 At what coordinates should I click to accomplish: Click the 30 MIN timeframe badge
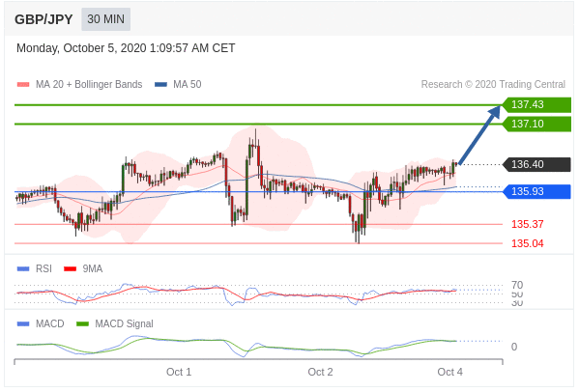coord(105,19)
